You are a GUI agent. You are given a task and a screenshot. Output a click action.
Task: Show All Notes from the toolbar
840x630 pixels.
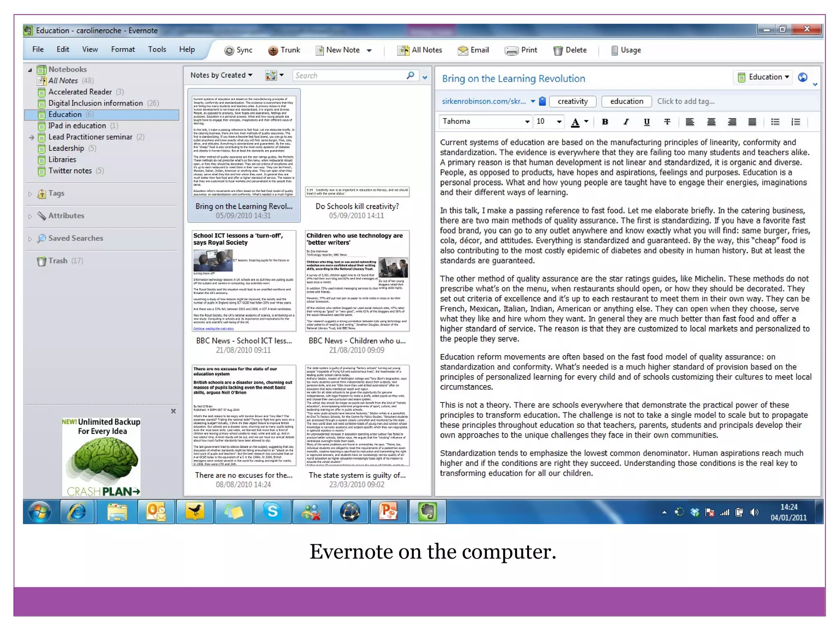click(x=420, y=50)
